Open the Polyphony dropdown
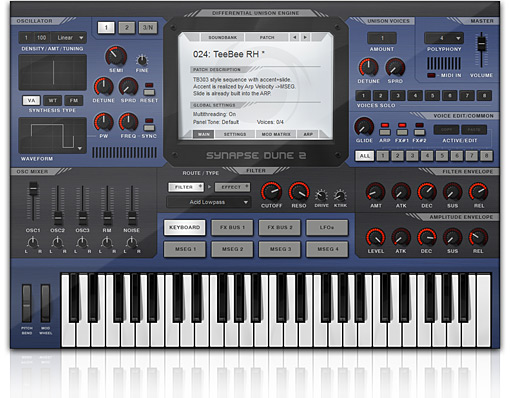This screenshot has height=398, width=510. pyautogui.click(x=444, y=38)
